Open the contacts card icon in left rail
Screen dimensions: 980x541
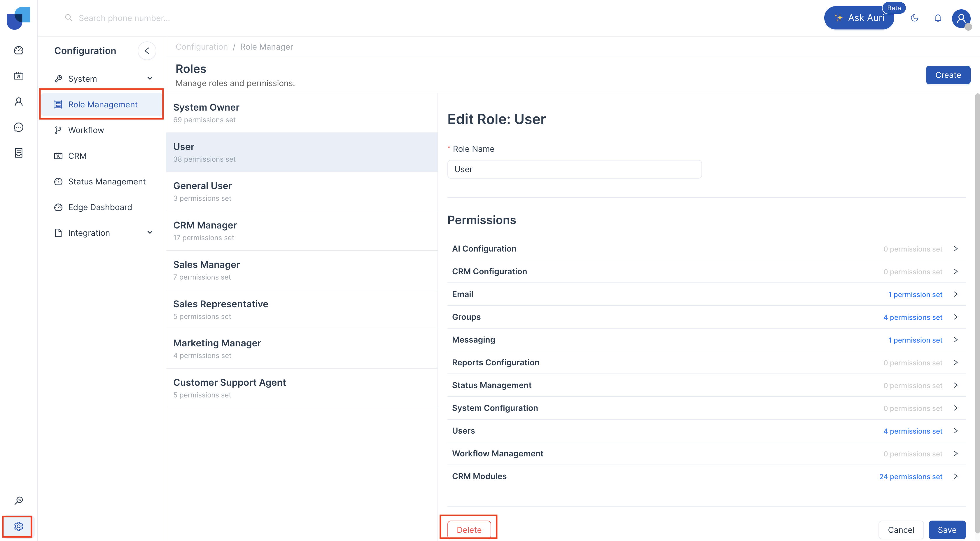tap(19, 76)
